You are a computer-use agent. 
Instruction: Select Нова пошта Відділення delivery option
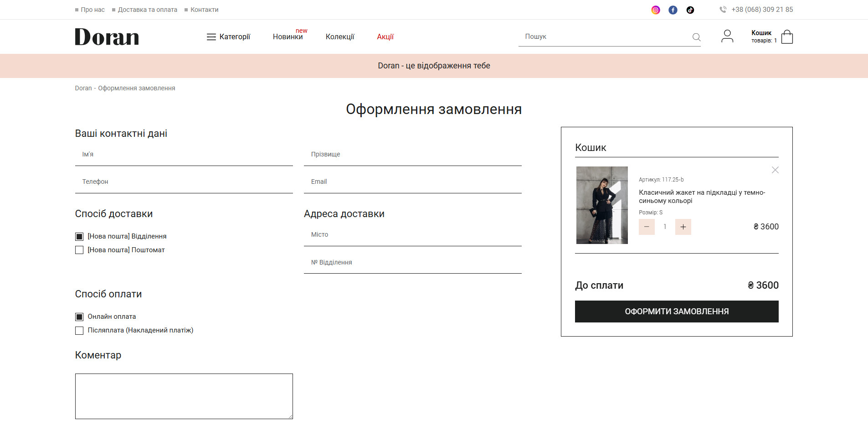click(79, 236)
